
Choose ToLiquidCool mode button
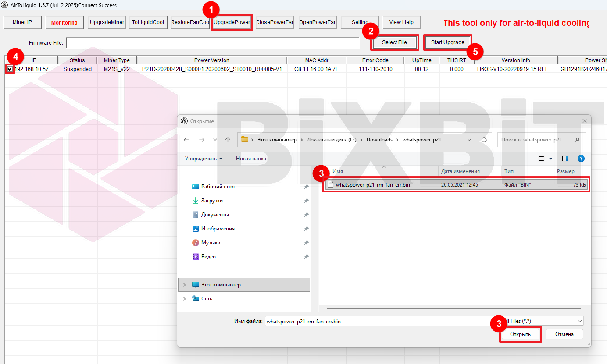tap(148, 22)
